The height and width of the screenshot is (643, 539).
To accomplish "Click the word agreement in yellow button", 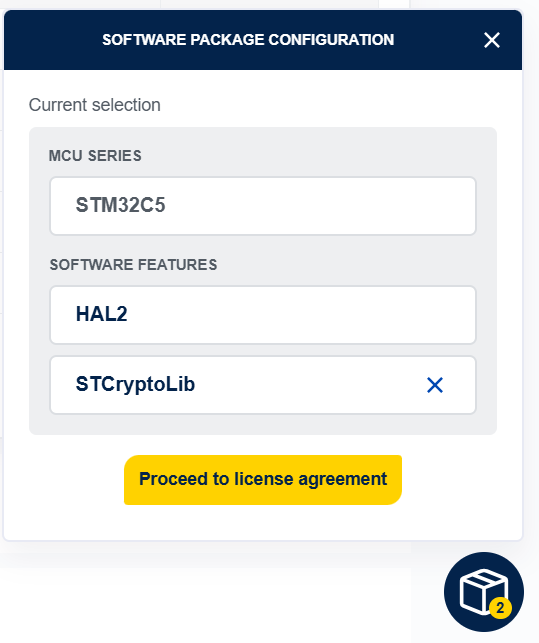I will (343, 479).
